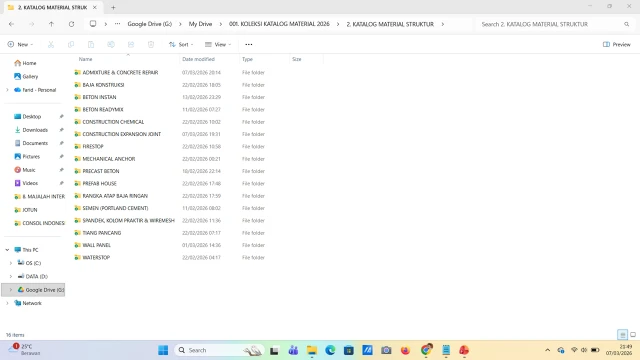The width and height of the screenshot is (640, 360).
Task: Refresh the current folder view
Action: click(71, 24)
